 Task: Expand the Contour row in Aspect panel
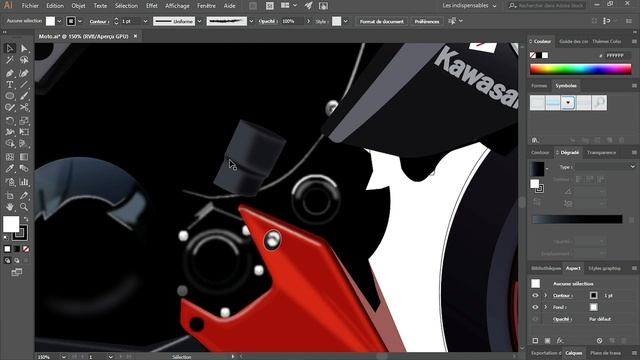[545, 296]
